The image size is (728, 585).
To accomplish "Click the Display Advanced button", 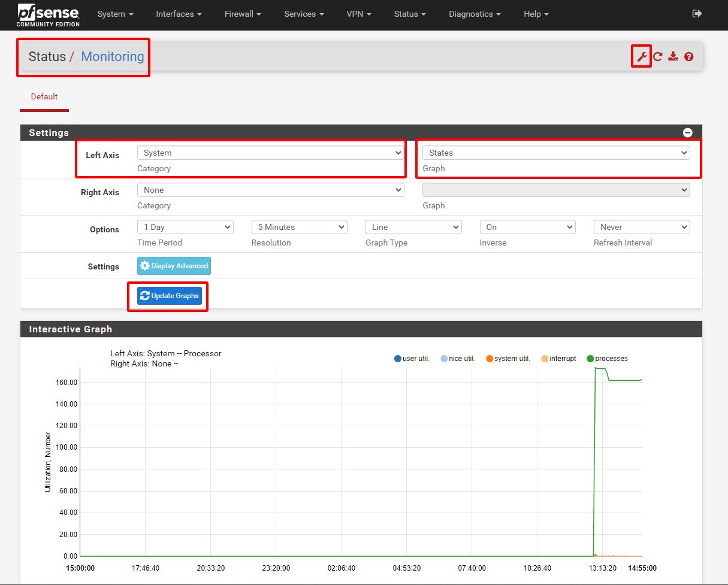I will (x=174, y=266).
